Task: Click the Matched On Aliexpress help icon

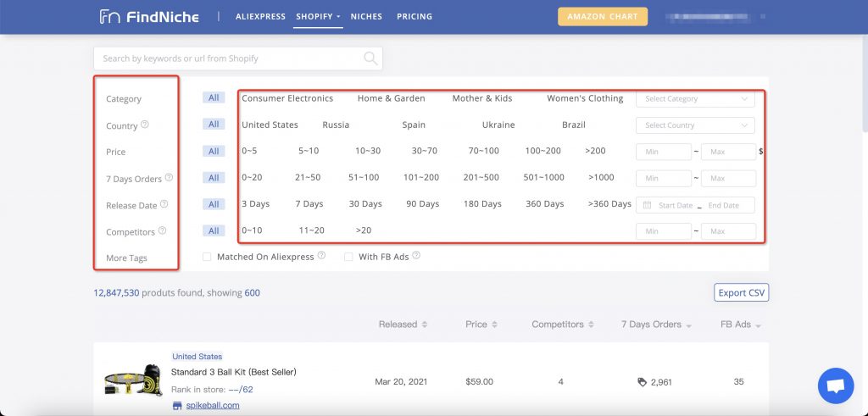Action: [x=321, y=256]
